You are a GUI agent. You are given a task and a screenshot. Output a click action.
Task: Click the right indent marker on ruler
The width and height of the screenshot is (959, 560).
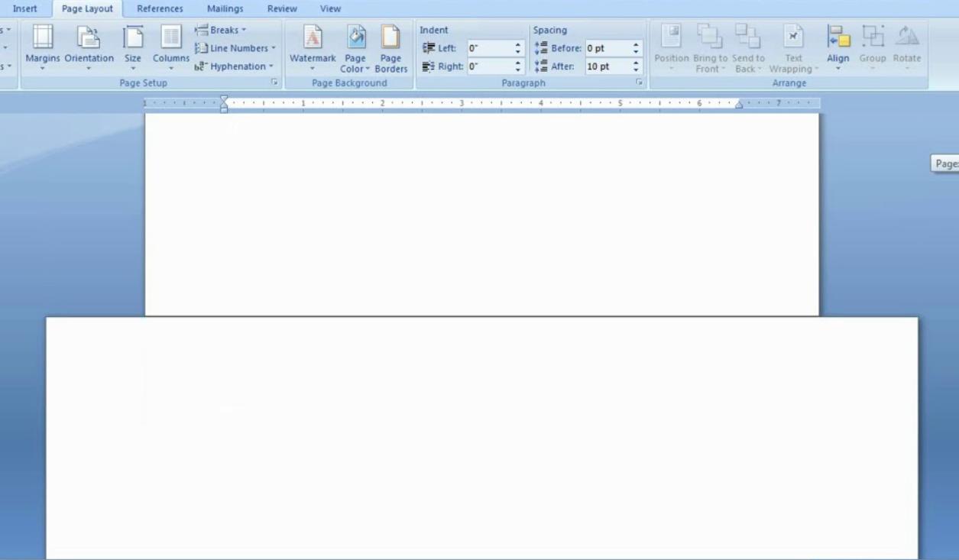point(739,105)
